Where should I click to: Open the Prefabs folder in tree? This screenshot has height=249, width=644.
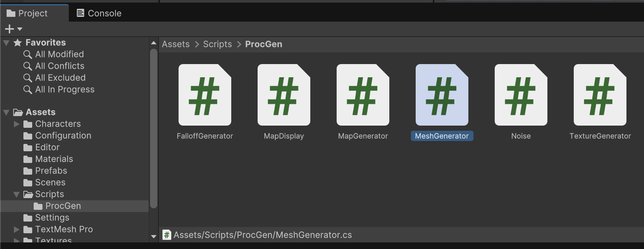pyautogui.click(x=51, y=171)
